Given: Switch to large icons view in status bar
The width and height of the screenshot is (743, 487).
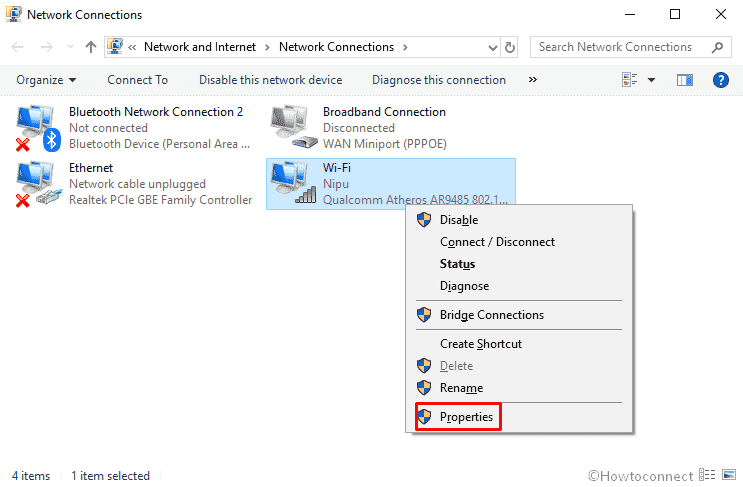Looking at the screenshot, I should (x=729, y=475).
